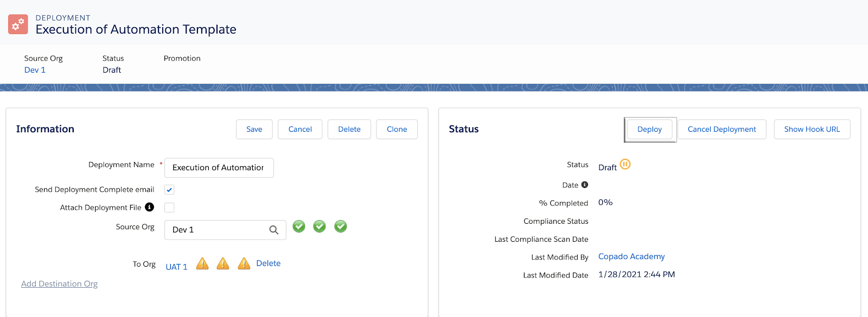Open Copado Academy user link

(x=631, y=256)
